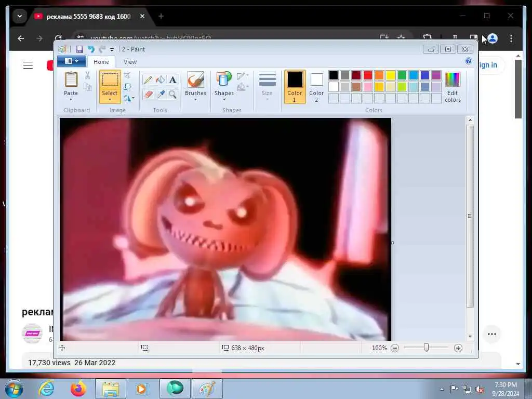Show hidden tray icons arrow
Viewport: 532px width, 399px height.
[x=442, y=390]
